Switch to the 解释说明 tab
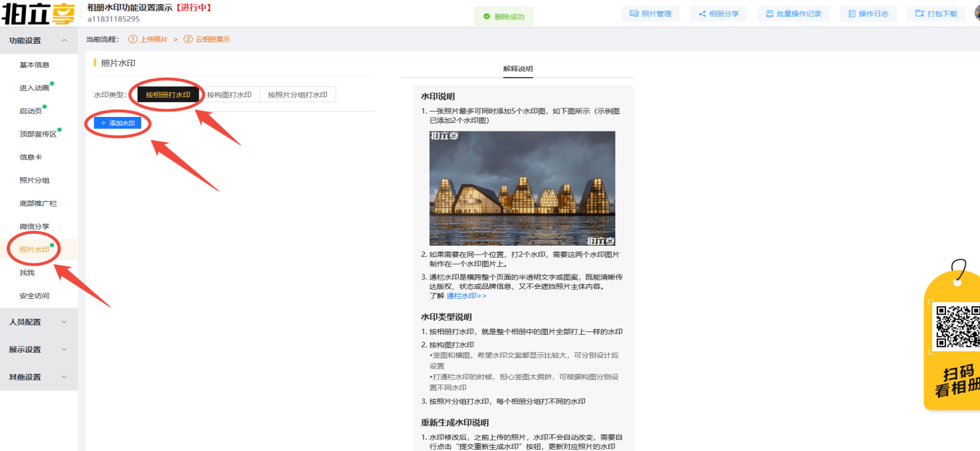980x451 pixels. [518, 69]
